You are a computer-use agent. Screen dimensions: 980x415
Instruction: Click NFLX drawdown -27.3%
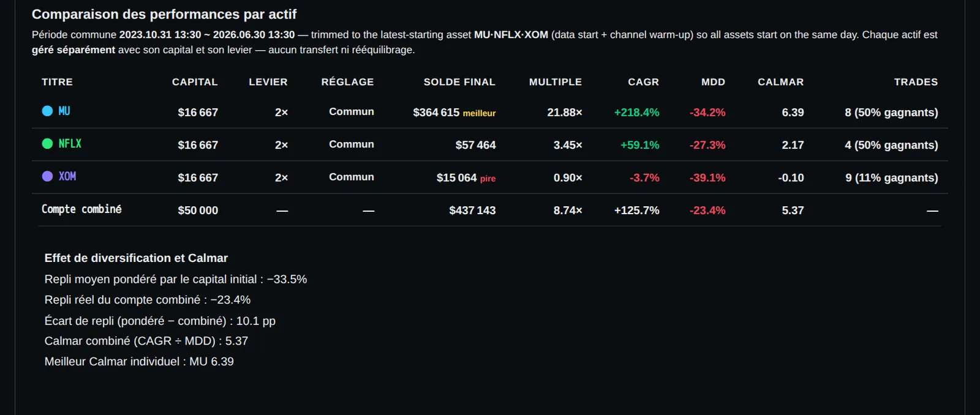pyautogui.click(x=707, y=145)
